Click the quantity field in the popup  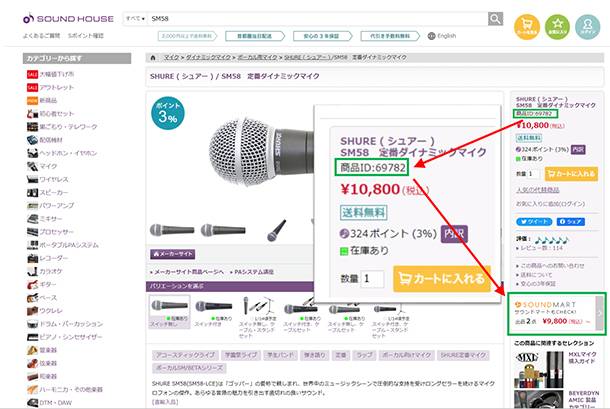372,278
